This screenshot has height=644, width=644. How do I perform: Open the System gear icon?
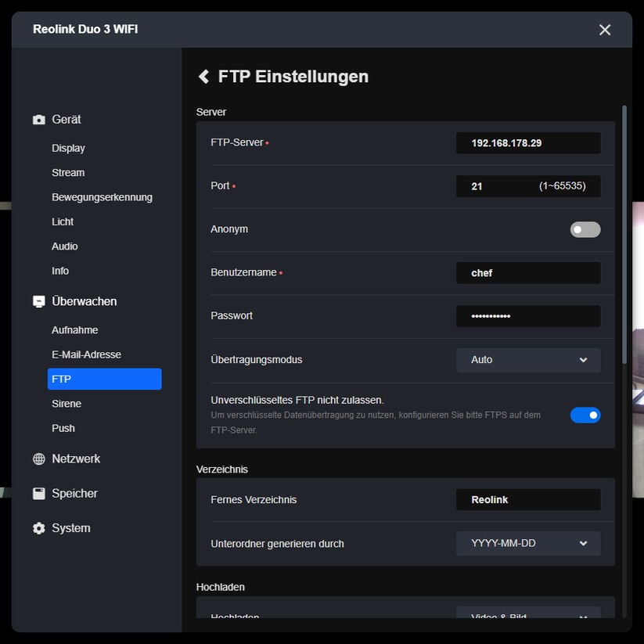pyautogui.click(x=38, y=528)
